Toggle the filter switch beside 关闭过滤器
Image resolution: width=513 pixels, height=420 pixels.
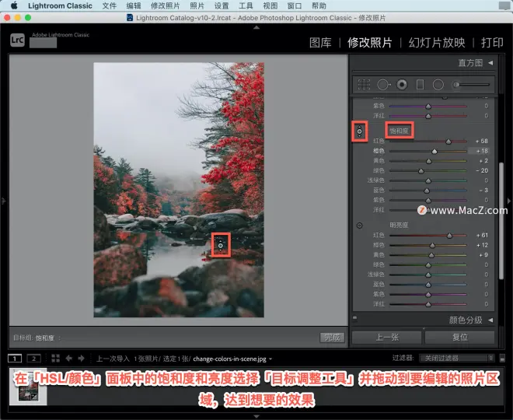point(503,359)
